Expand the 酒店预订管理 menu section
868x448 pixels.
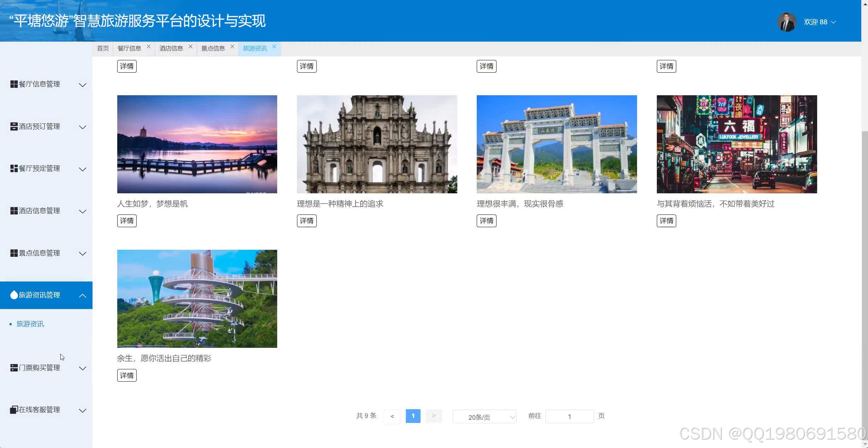[x=83, y=127]
